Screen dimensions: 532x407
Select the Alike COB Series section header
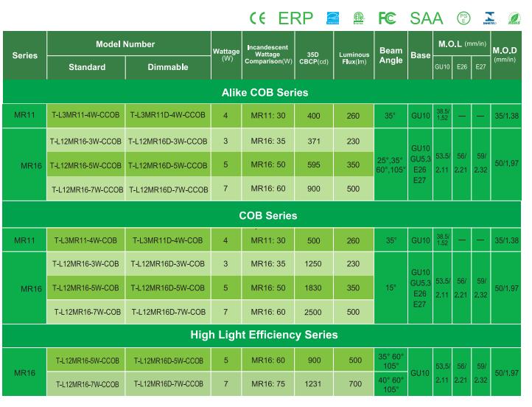(265, 93)
